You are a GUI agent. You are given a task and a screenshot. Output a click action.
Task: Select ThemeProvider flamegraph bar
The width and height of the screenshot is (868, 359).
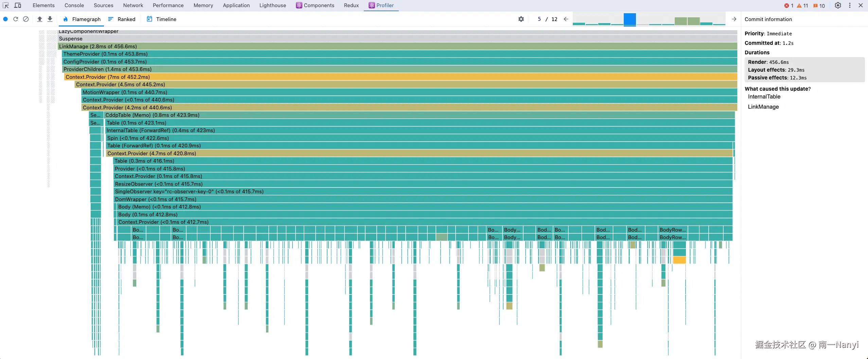(x=400, y=54)
